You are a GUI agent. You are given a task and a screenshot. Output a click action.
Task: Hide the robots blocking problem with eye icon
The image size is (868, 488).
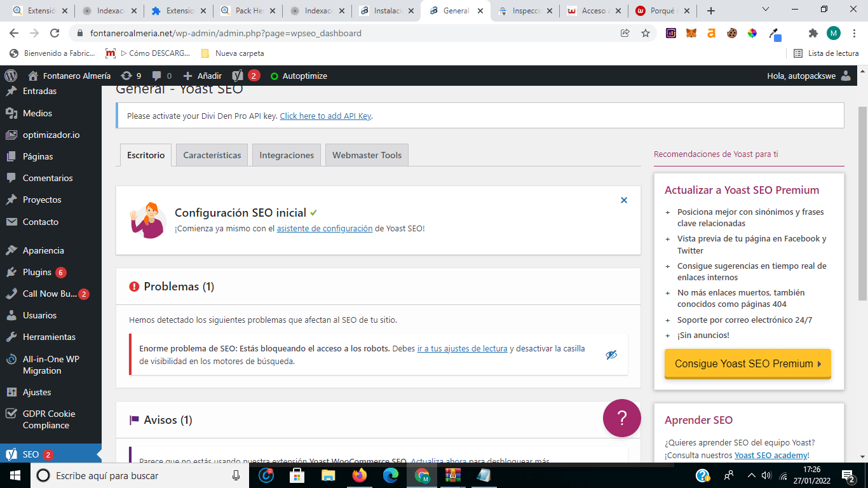click(611, 355)
